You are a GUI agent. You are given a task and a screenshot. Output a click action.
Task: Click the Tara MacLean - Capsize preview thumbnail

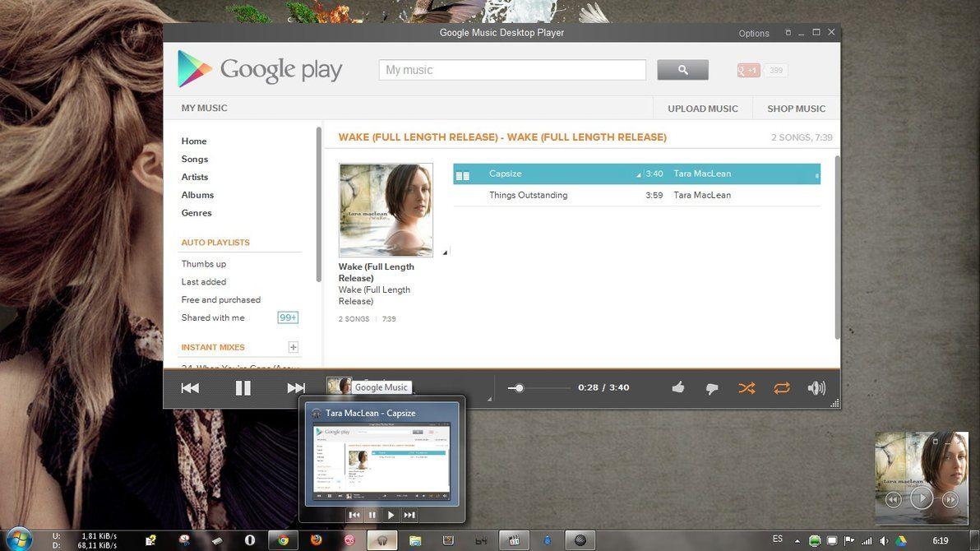(381, 462)
